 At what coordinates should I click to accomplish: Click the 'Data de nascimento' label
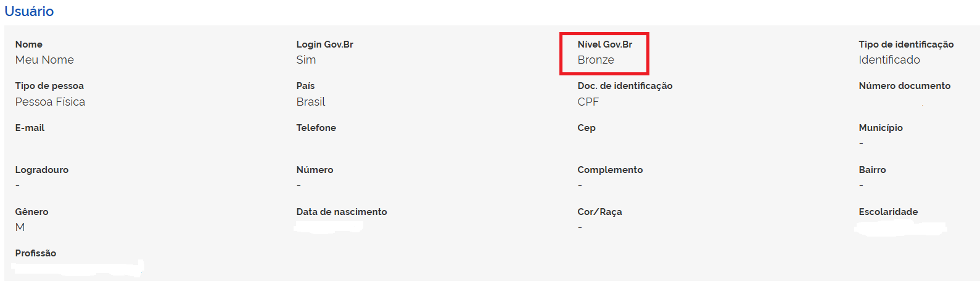[341, 212]
